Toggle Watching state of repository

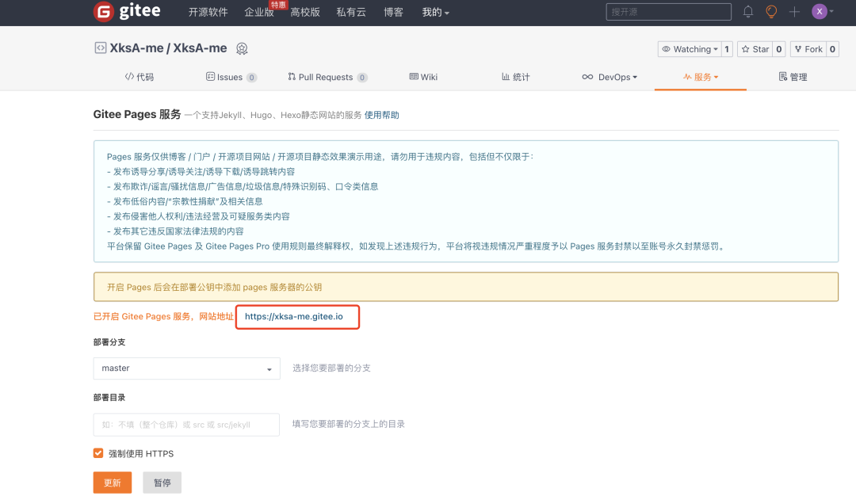(x=690, y=48)
